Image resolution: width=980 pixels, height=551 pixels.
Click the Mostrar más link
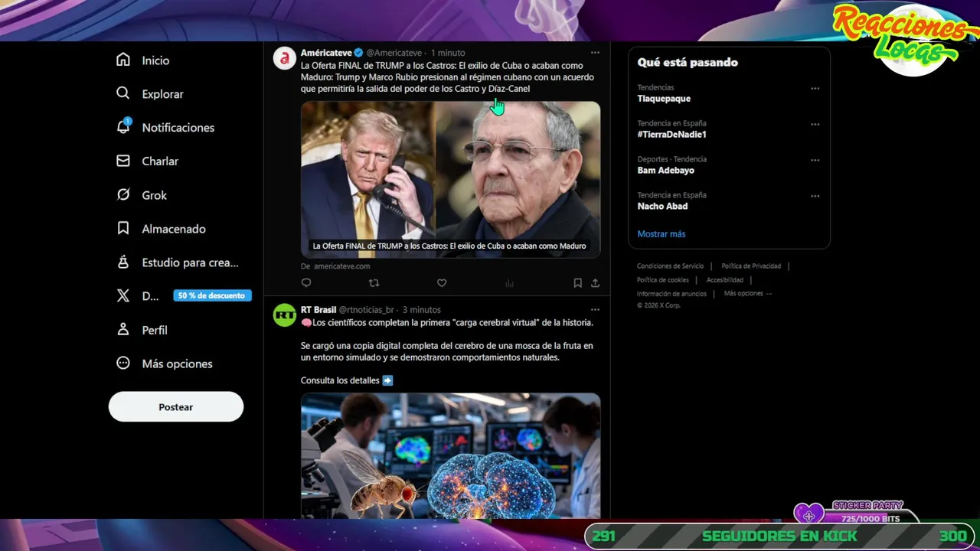click(661, 234)
